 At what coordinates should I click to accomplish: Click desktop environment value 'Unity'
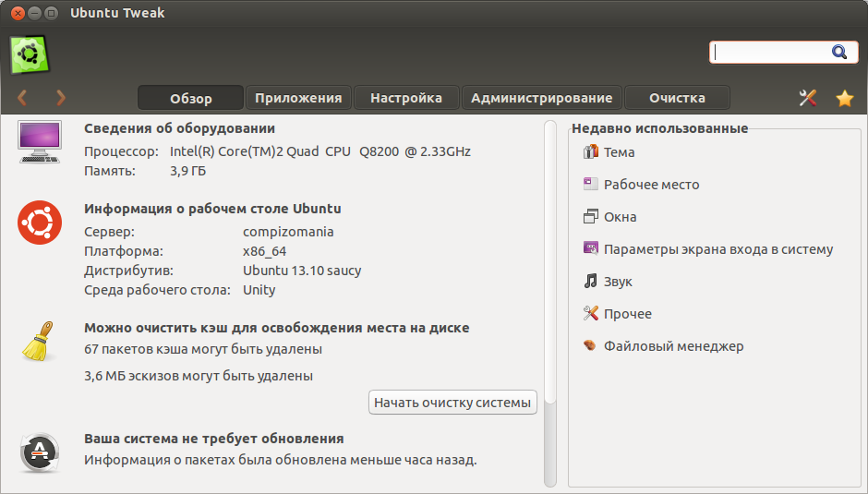259,290
